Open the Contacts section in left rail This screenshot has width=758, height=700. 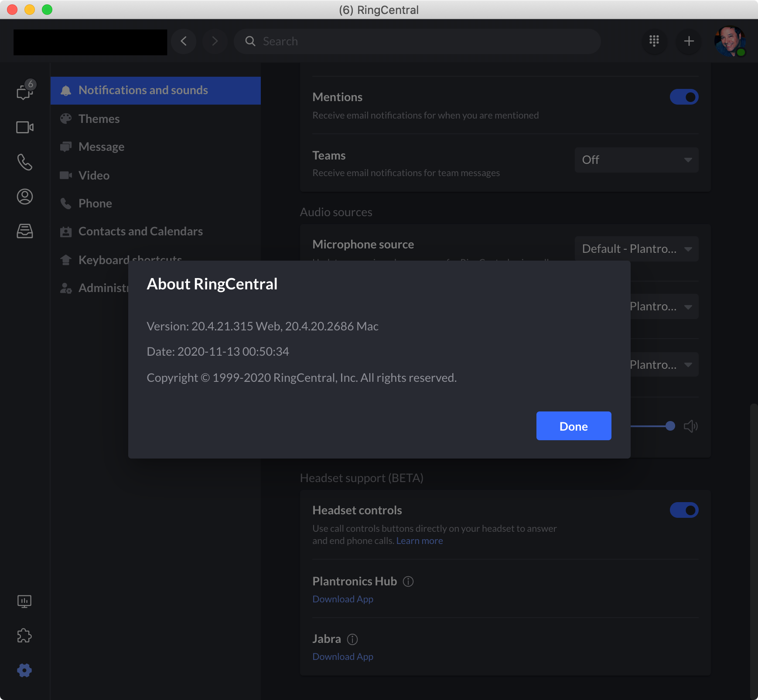click(x=25, y=197)
